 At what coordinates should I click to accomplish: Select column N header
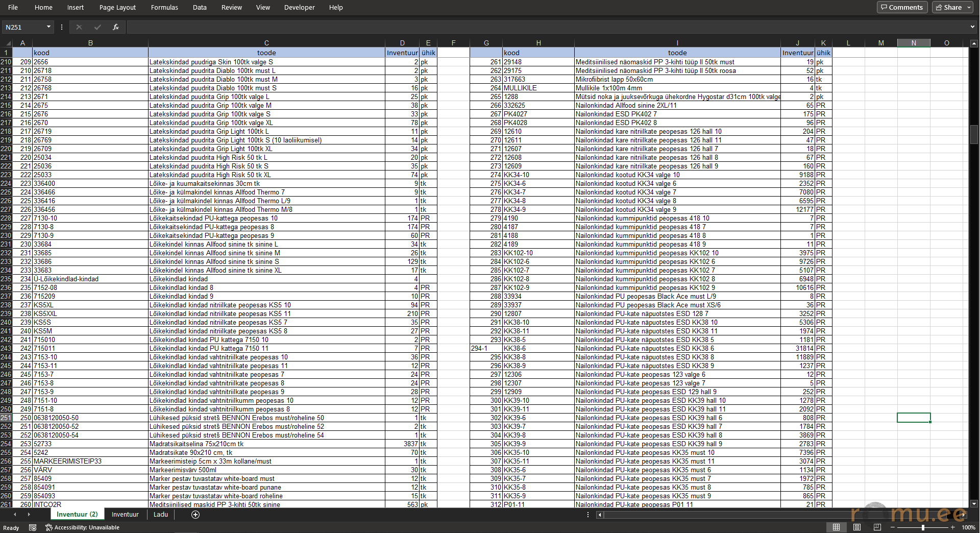tap(914, 43)
